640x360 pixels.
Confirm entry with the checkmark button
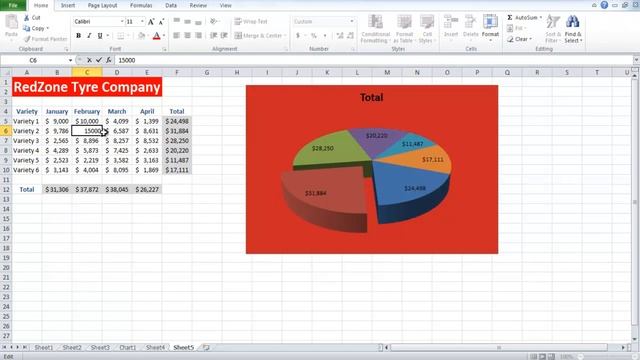(x=99, y=60)
